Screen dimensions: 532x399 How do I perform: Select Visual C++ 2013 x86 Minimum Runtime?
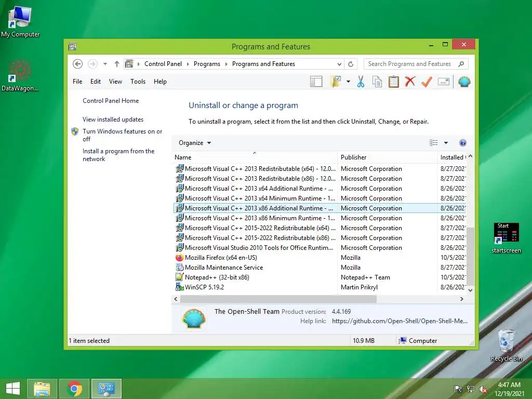click(320, 218)
